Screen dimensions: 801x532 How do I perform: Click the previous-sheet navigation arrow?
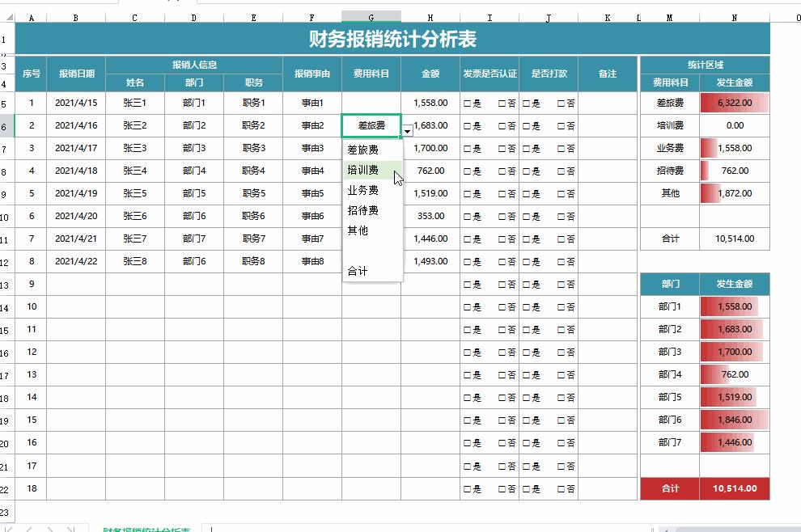click(x=28, y=529)
